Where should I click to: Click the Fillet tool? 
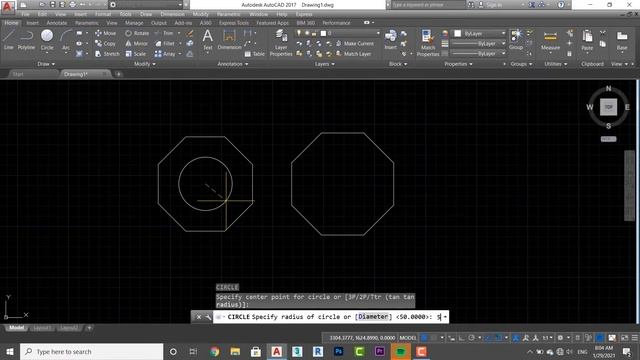tap(164, 43)
